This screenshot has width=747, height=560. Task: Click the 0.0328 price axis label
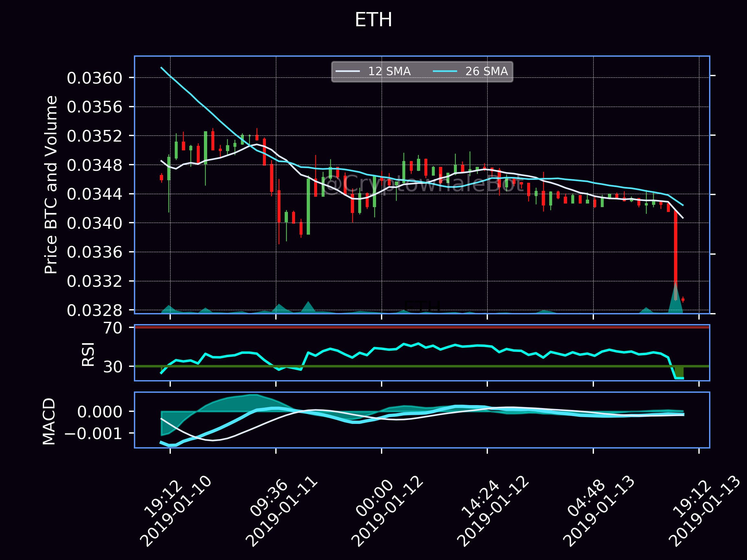click(95, 310)
